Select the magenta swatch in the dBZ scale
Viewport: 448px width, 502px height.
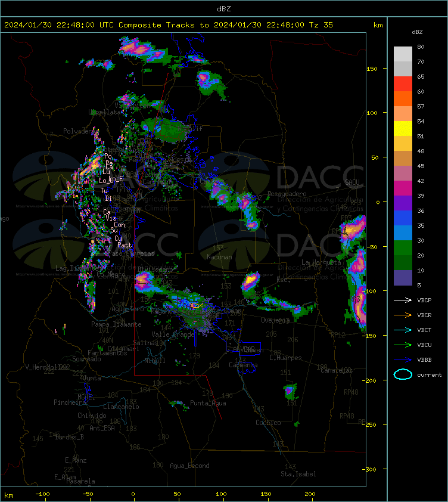(x=403, y=188)
